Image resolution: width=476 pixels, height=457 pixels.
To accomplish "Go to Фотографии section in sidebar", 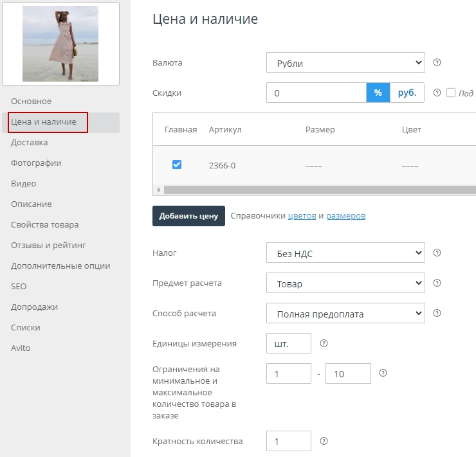I will pyautogui.click(x=36, y=163).
